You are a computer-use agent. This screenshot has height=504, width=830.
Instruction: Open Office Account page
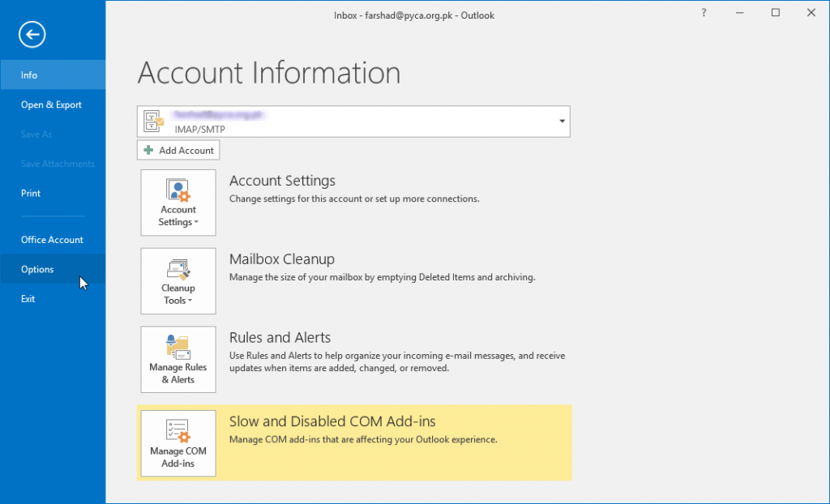[52, 240]
